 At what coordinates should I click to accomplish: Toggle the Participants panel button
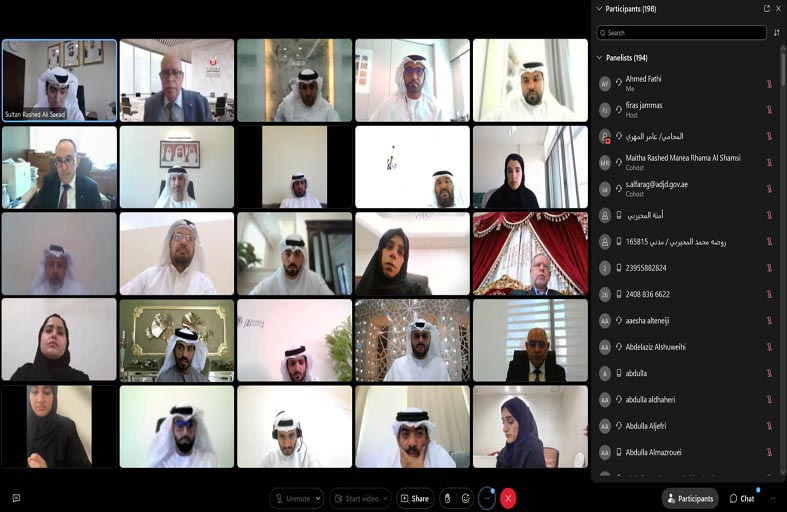689,498
